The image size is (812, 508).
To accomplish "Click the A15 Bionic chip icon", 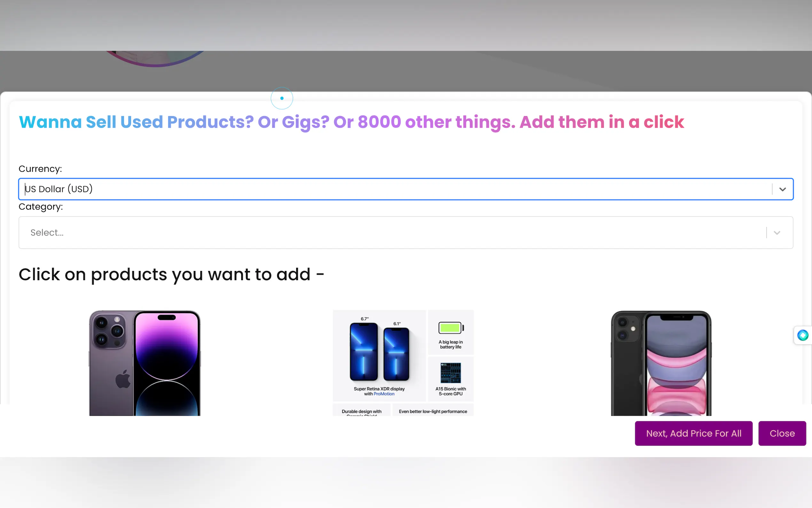I will tap(450, 373).
